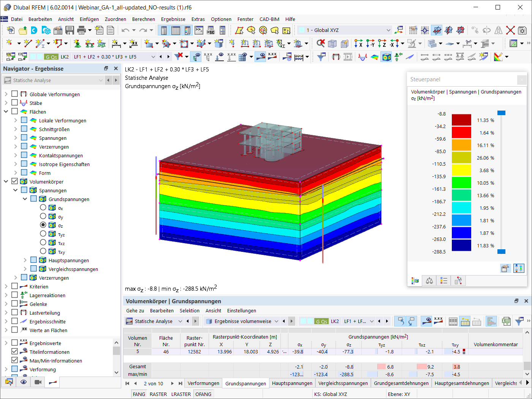
Task: Uncheck Titelinformationen checkbox
Action: (14, 351)
